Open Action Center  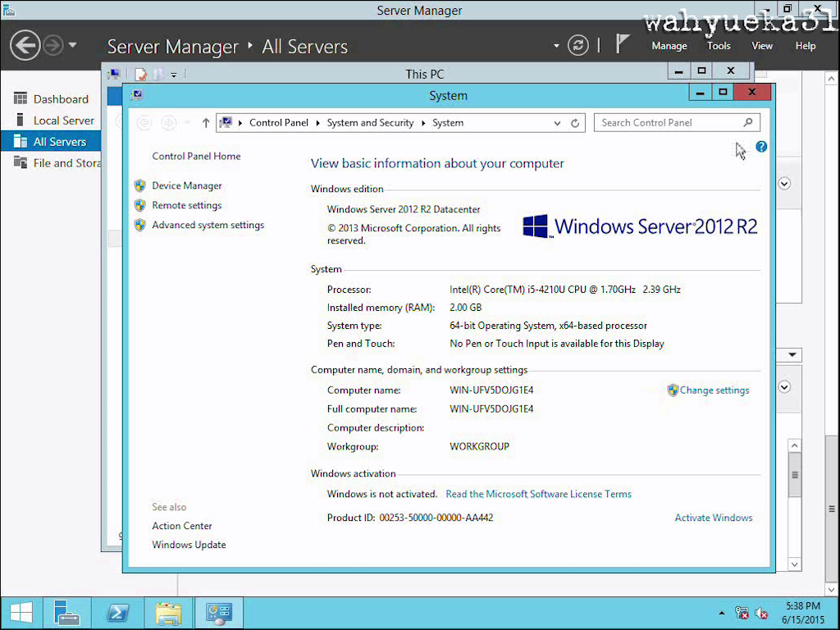coord(181,526)
